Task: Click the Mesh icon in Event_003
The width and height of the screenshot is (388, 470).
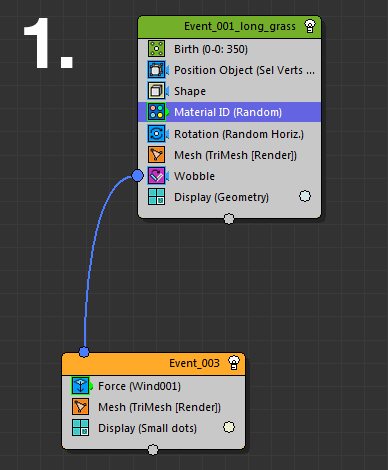Action: coord(80,407)
